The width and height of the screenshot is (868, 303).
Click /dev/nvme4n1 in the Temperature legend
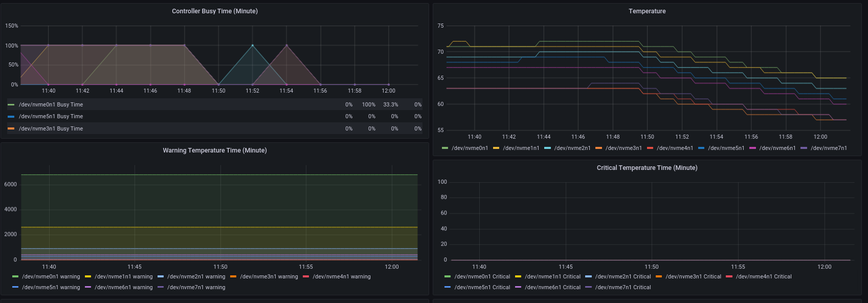pos(675,148)
